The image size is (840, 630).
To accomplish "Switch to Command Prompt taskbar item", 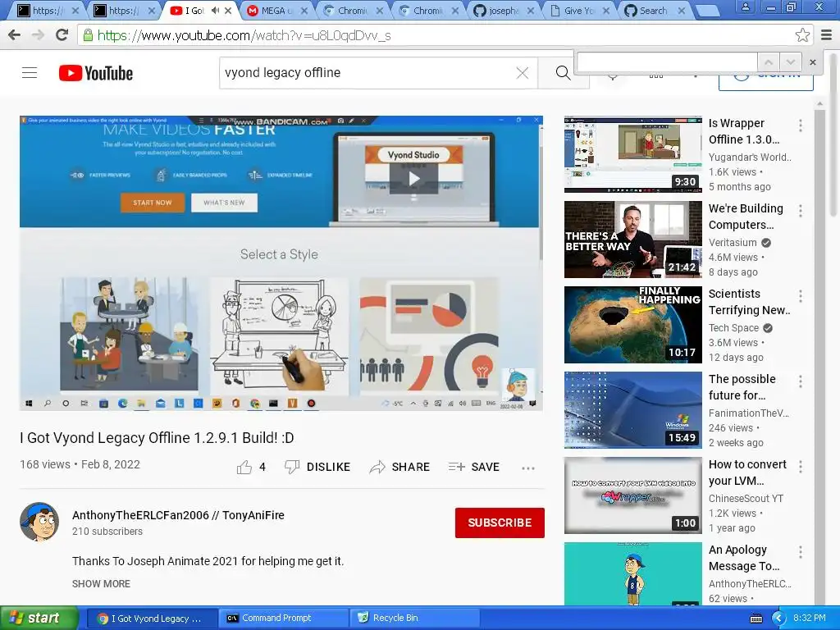I will coord(283,618).
